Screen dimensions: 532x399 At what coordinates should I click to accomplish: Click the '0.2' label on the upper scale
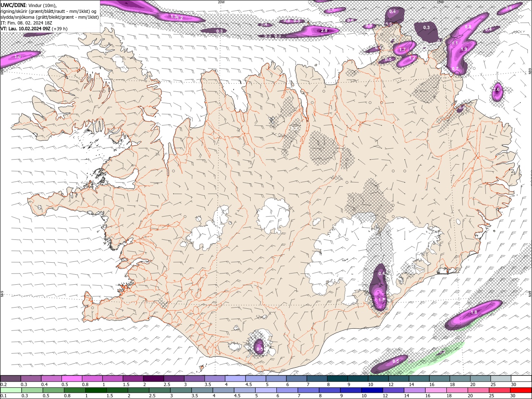4,384
